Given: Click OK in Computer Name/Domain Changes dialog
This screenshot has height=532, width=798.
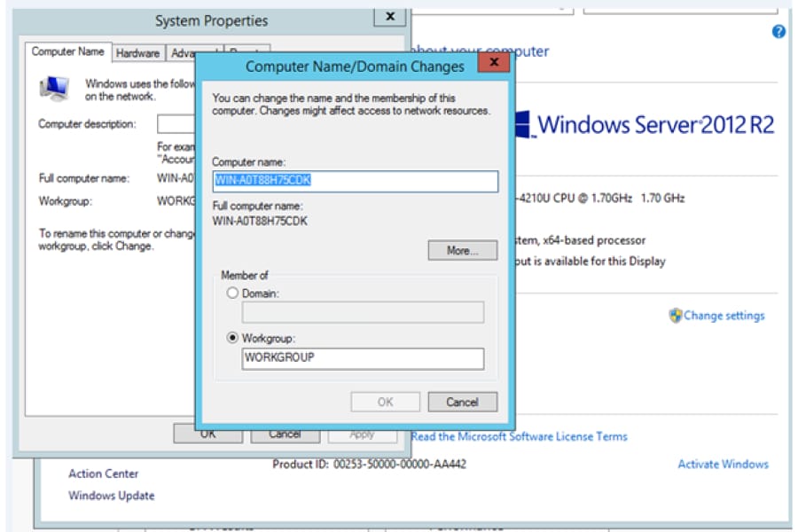Looking at the screenshot, I should [386, 403].
